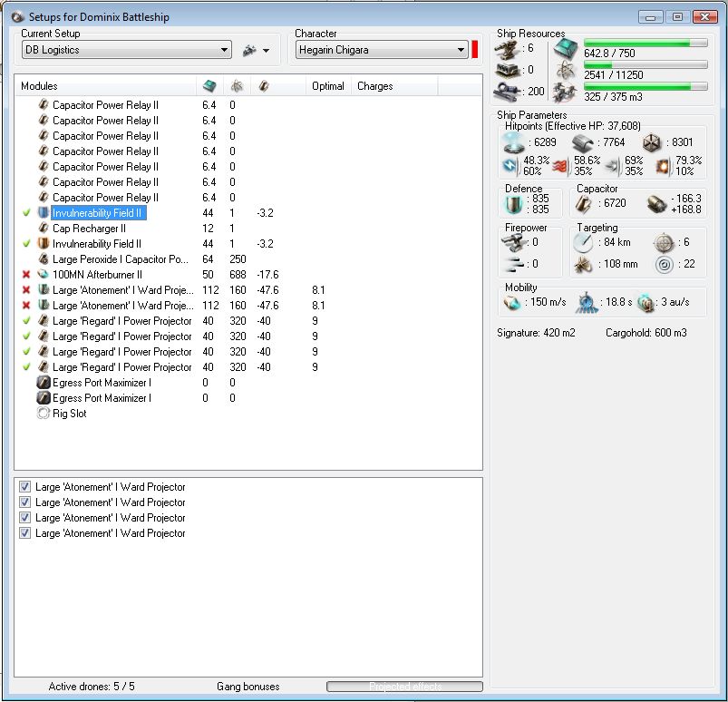Uncheck the bottommost Ward Projector checkbox in projected list
Viewport: 728px width, 702px height.
pos(24,533)
